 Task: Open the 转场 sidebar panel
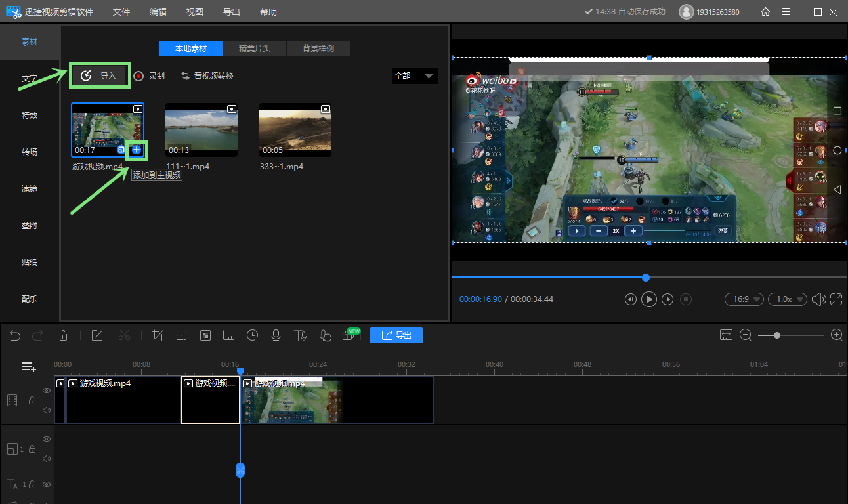30,152
